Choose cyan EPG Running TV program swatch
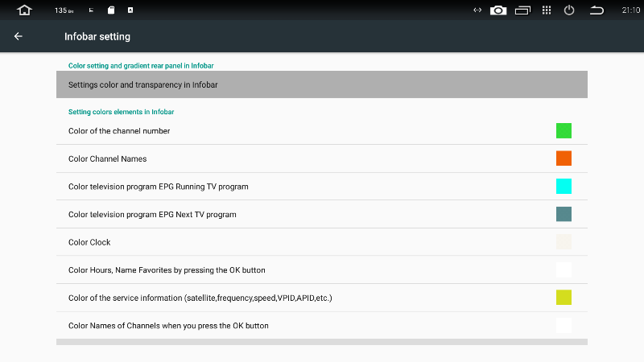This screenshot has height=362, width=644. pos(563,187)
